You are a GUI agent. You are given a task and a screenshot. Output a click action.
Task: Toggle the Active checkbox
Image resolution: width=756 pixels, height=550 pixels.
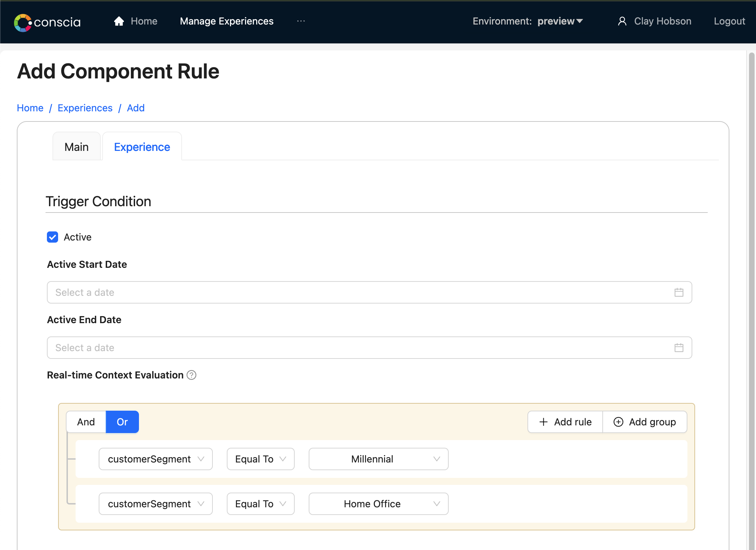(52, 237)
